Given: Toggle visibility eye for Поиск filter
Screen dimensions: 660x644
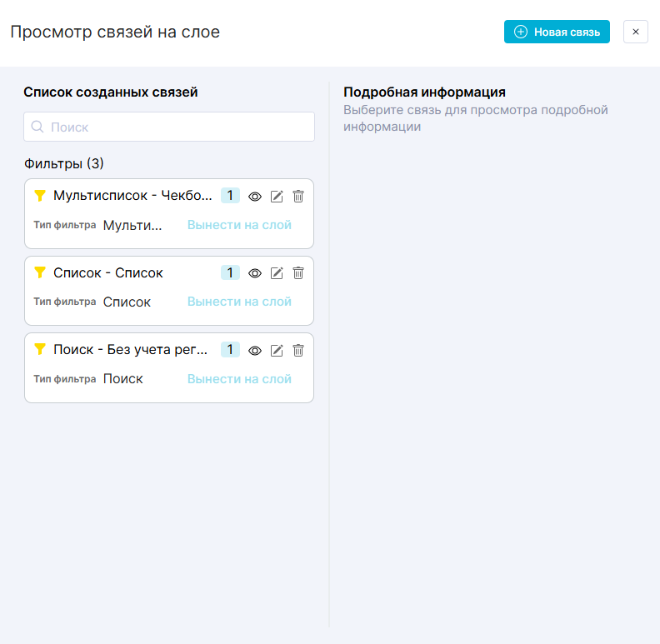Looking at the screenshot, I should (255, 351).
